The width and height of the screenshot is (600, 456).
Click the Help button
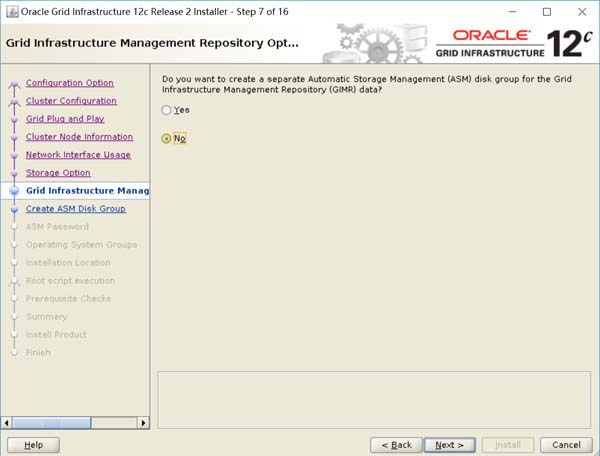point(33,445)
